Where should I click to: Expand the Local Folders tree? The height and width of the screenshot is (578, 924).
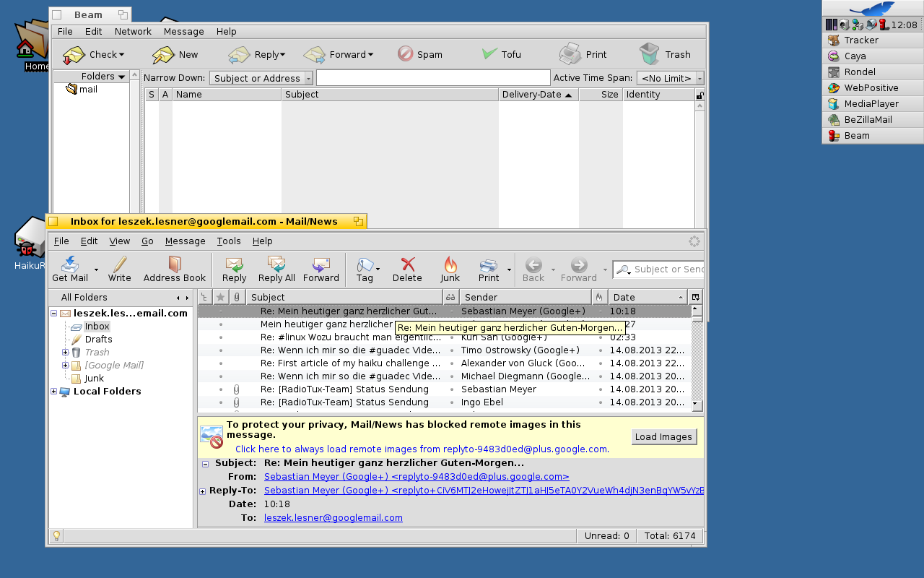click(53, 392)
